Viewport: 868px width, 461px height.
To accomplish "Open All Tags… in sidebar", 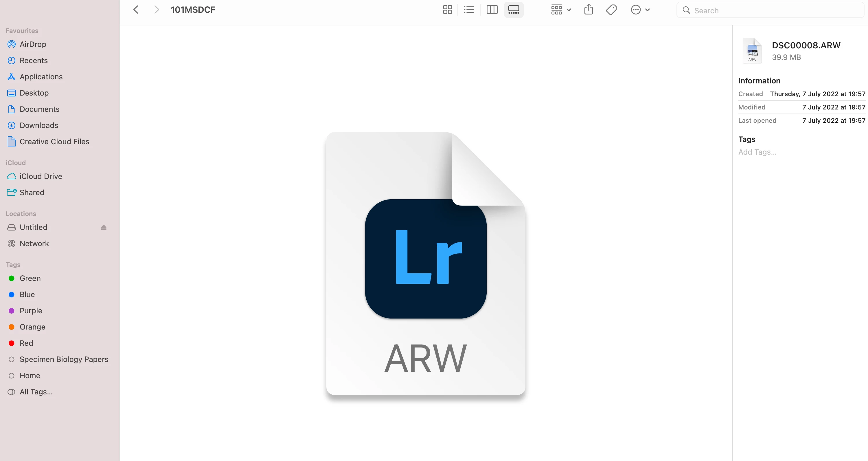I will [36, 392].
